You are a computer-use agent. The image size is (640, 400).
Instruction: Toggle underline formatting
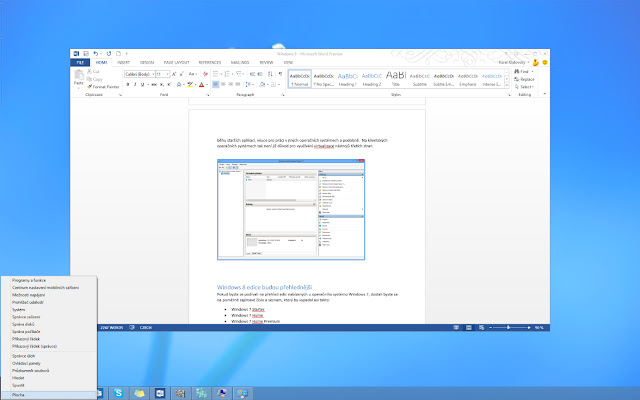click(142, 84)
